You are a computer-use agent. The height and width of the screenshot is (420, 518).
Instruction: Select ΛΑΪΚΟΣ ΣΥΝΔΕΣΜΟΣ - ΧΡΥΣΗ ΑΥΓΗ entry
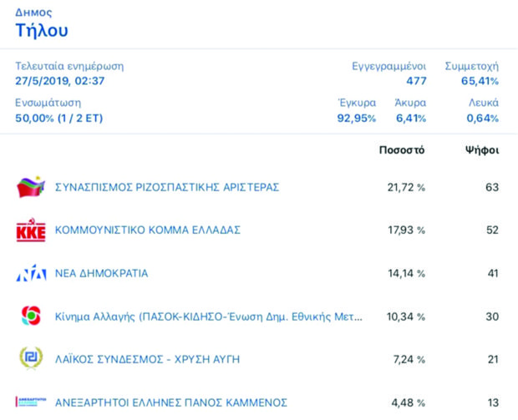[147, 360]
